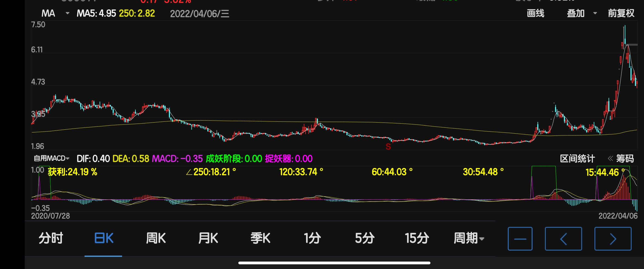Tap the 120:33.74° angle label
The width and height of the screenshot is (644, 269).
301,172
